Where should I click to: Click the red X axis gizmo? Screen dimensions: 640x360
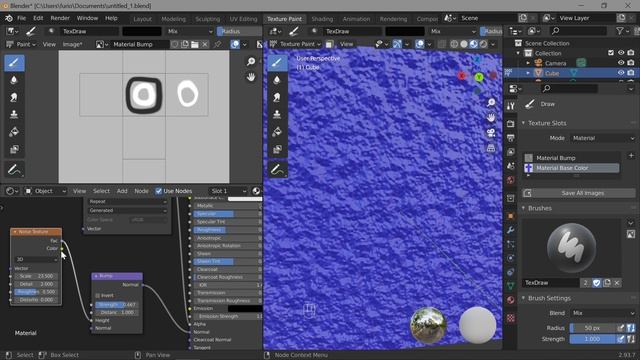pos(462,76)
